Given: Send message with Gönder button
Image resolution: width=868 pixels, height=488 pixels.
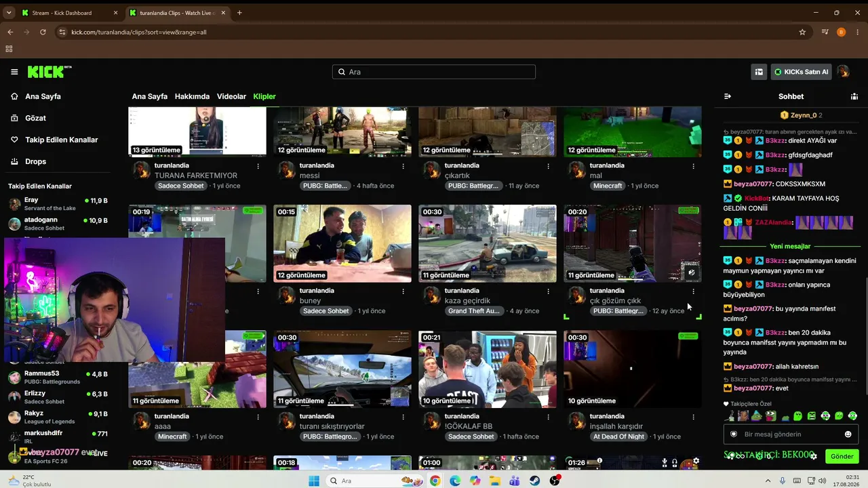Looking at the screenshot, I should pyautogui.click(x=842, y=456).
